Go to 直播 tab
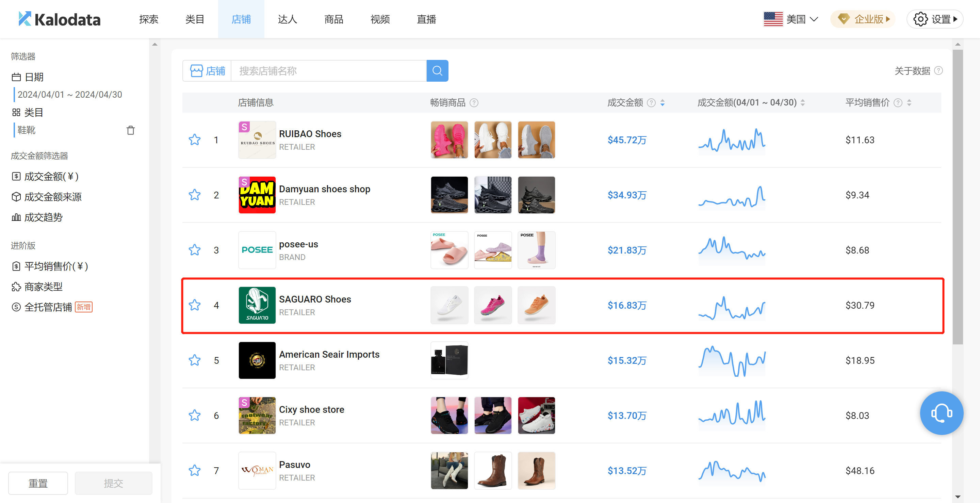 426,19
